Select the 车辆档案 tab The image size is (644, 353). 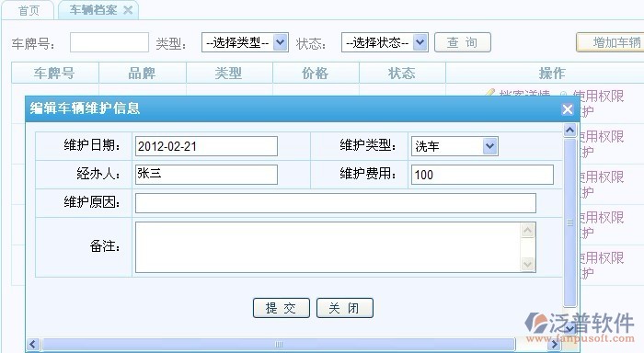[93, 10]
